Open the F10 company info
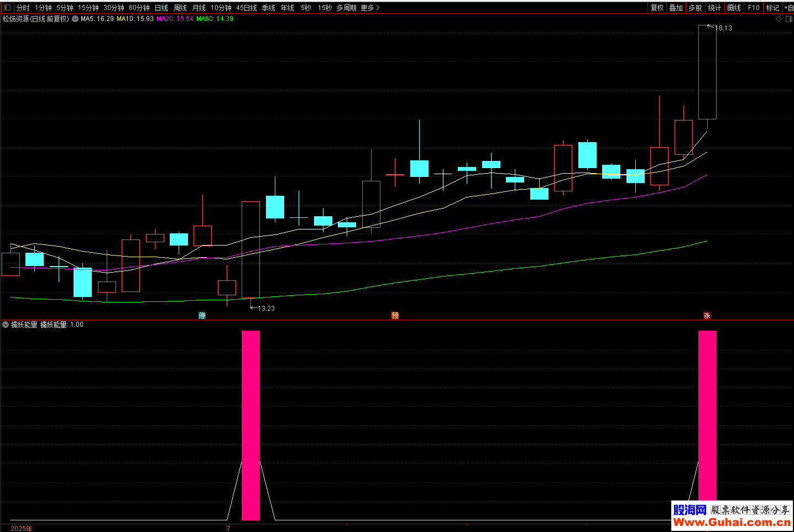The image size is (794, 532). click(754, 8)
